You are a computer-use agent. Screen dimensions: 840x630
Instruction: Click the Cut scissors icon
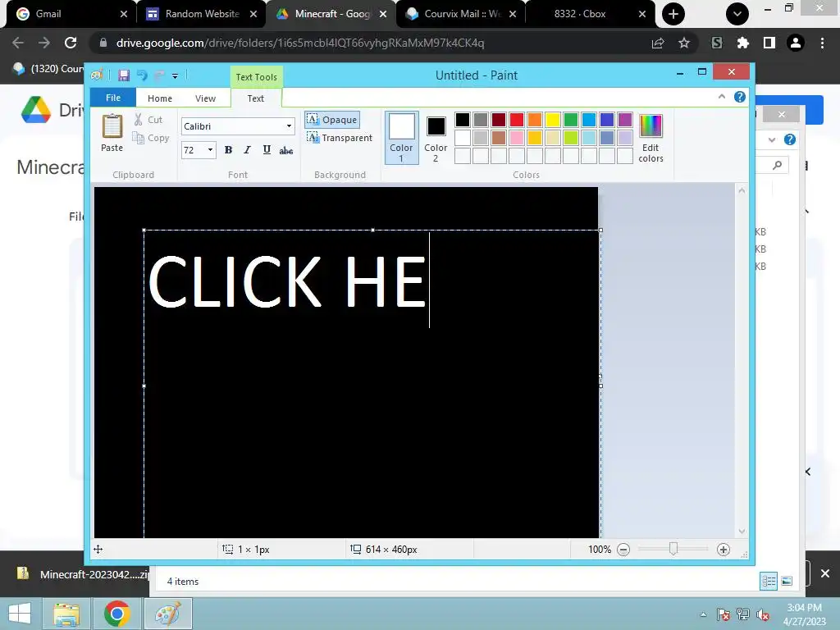coord(138,120)
